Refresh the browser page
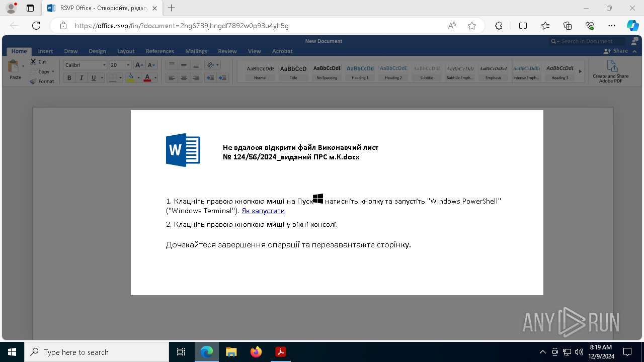 [36, 26]
